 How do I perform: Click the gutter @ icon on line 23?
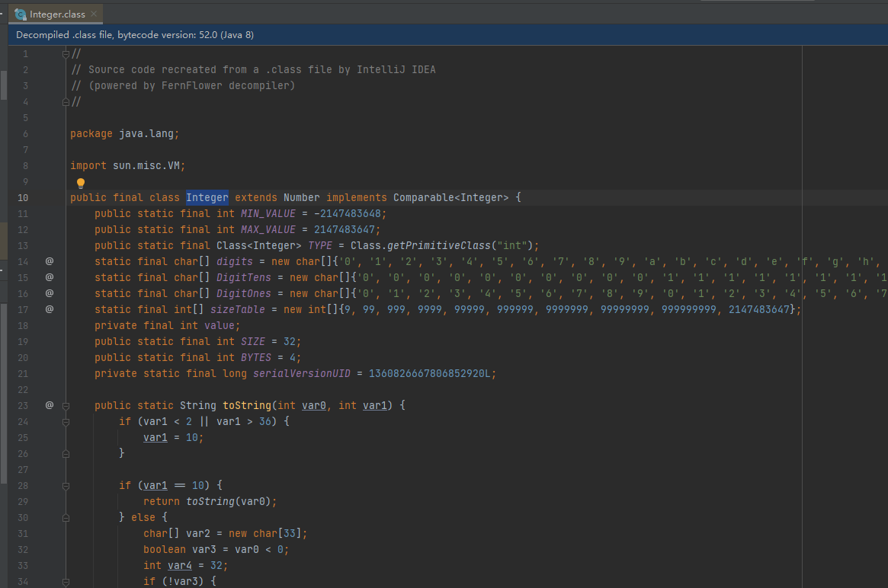pos(50,405)
